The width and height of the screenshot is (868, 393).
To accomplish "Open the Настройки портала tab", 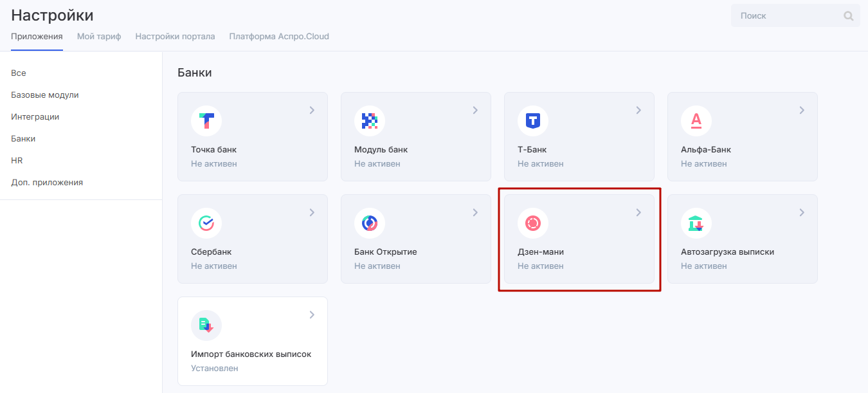I will tap(175, 37).
